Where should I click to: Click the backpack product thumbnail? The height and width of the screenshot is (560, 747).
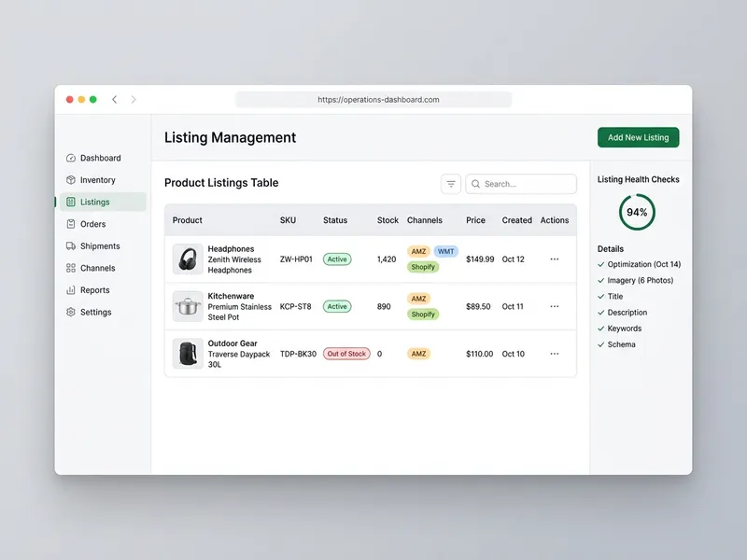click(188, 354)
